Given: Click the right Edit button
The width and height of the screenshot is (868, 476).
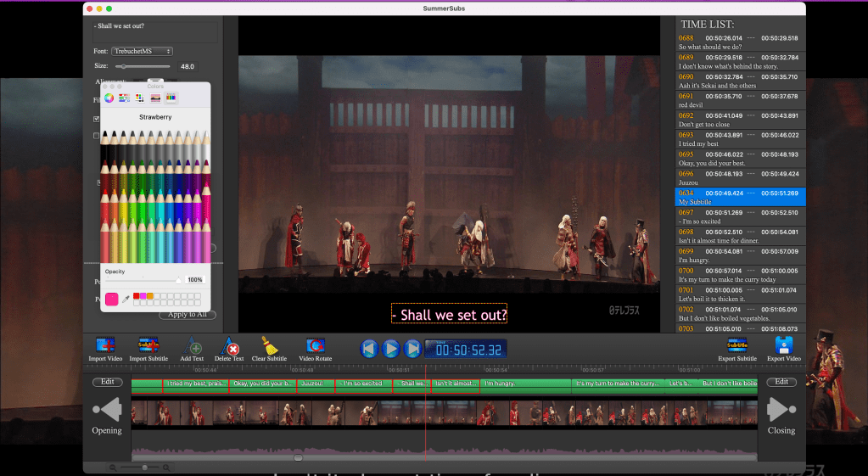Looking at the screenshot, I should click(781, 382).
